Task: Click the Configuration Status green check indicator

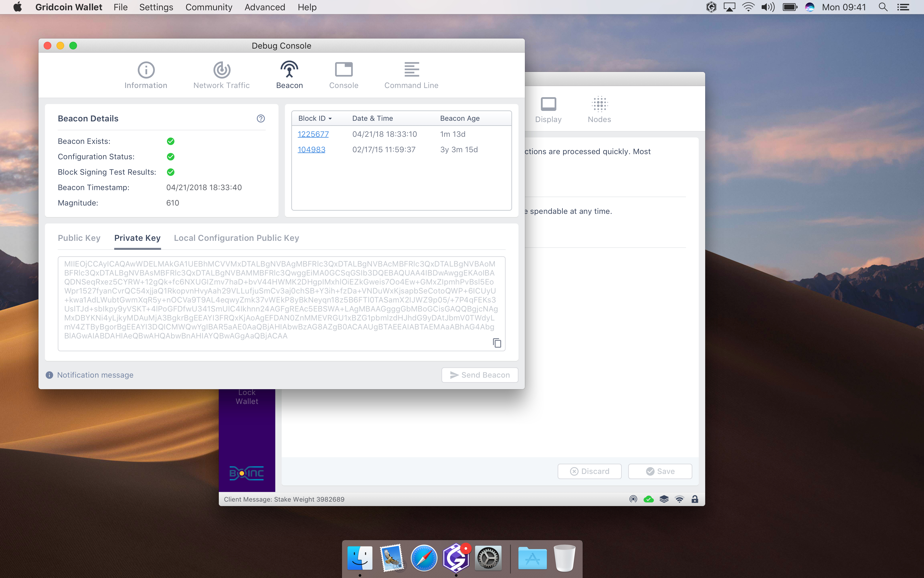Action: [x=171, y=157]
